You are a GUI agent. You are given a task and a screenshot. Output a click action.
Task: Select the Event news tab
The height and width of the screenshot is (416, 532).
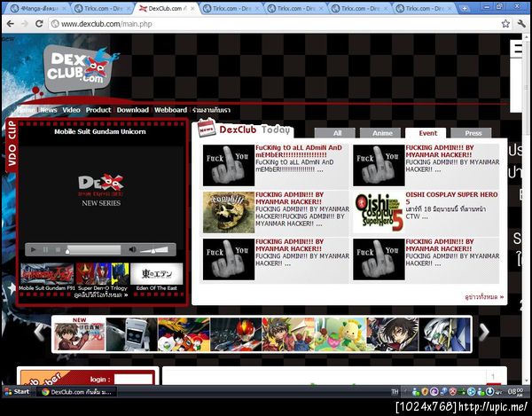(x=426, y=133)
